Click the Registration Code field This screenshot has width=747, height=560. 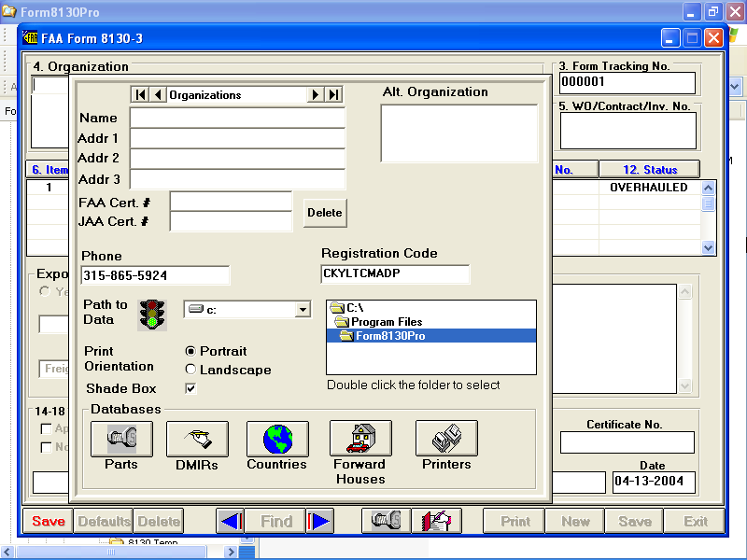pos(395,274)
